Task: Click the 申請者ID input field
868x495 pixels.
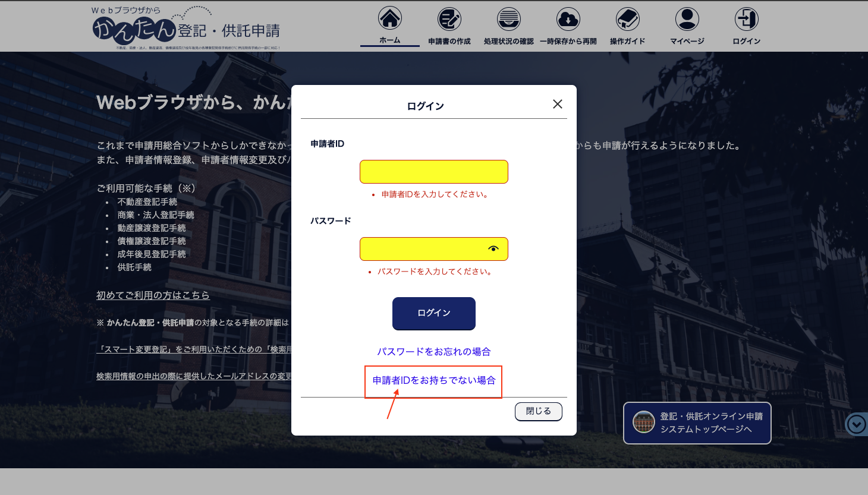Action: pos(433,172)
